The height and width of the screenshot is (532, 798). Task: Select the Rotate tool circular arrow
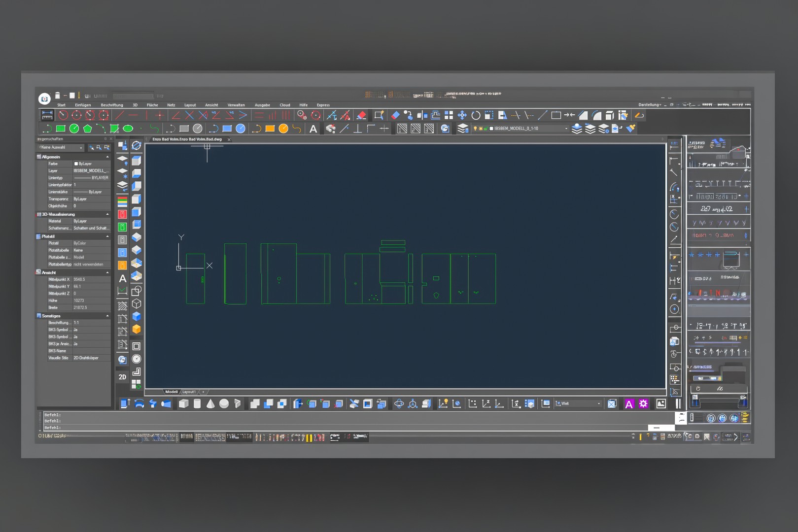point(476,115)
